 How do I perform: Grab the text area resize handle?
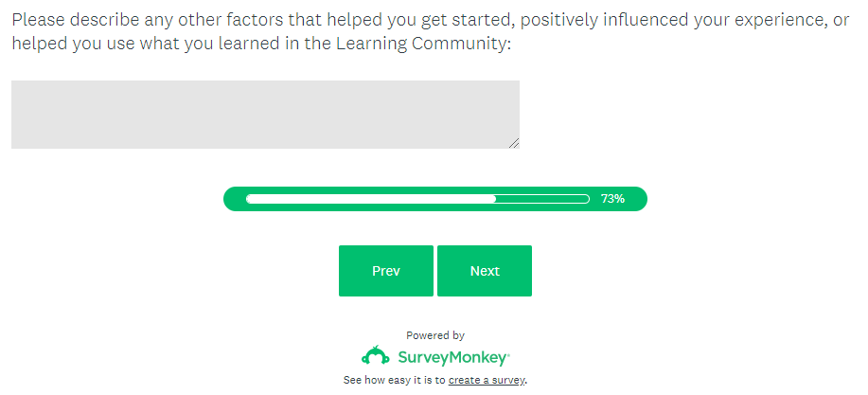click(x=514, y=143)
